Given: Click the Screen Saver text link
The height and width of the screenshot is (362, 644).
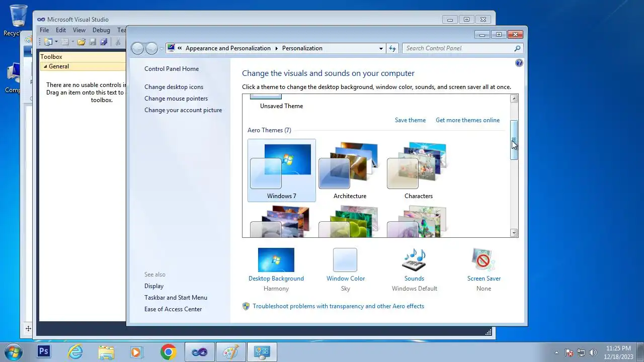Looking at the screenshot, I should [484, 279].
